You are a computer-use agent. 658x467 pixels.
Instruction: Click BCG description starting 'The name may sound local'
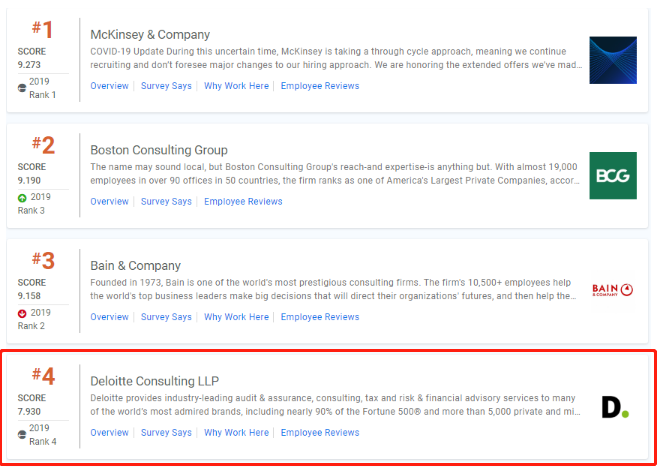[x=335, y=174]
